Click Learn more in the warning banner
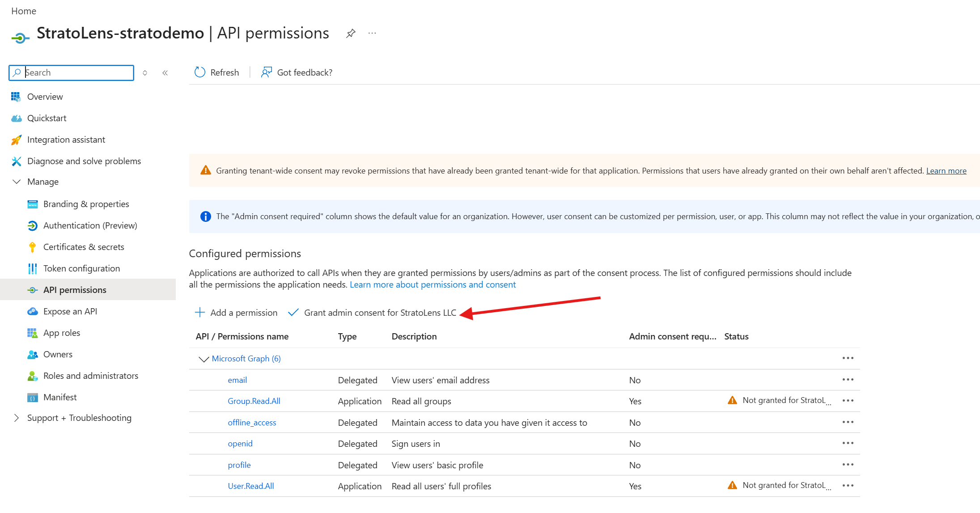The width and height of the screenshot is (980, 513). tap(946, 171)
